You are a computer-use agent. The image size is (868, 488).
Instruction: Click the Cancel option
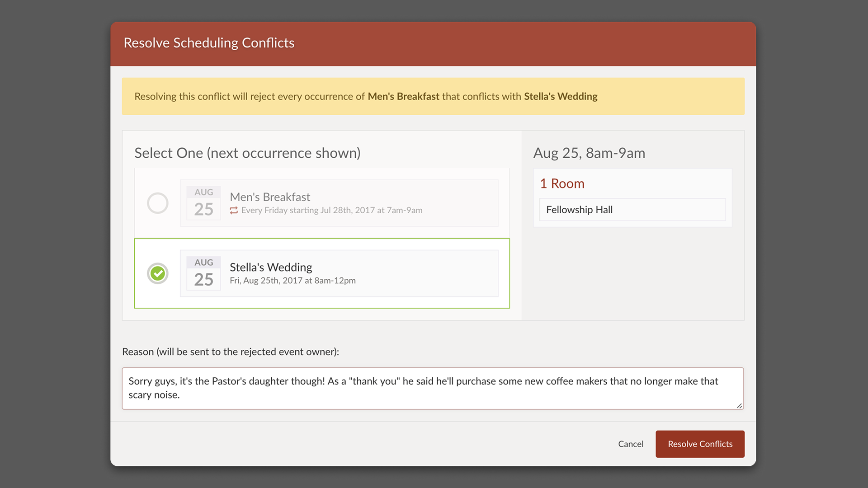[x=631, y=444]
